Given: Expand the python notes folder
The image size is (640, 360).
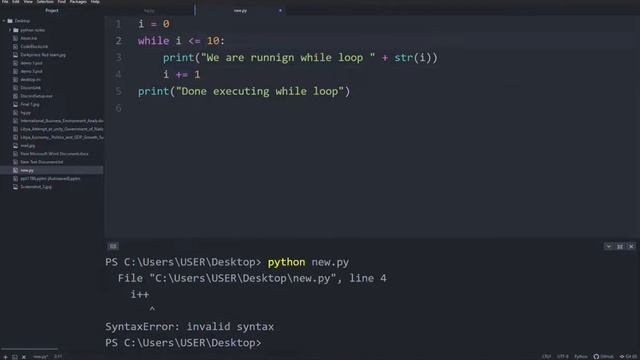Looking at the screenshot, I should pos(10,30).
